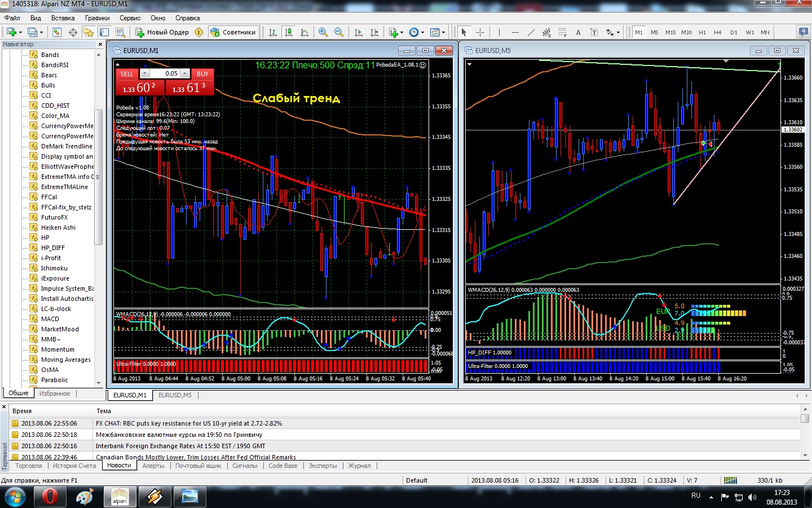812x508 pixels.
Task: Open the indicators list icon
Action: click(x=394, y=32)
